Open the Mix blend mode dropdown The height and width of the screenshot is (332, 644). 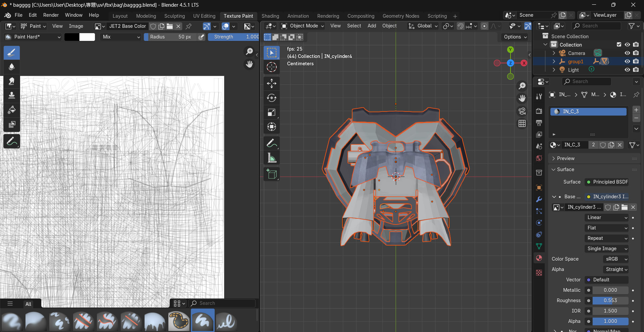tap(121, 37)
